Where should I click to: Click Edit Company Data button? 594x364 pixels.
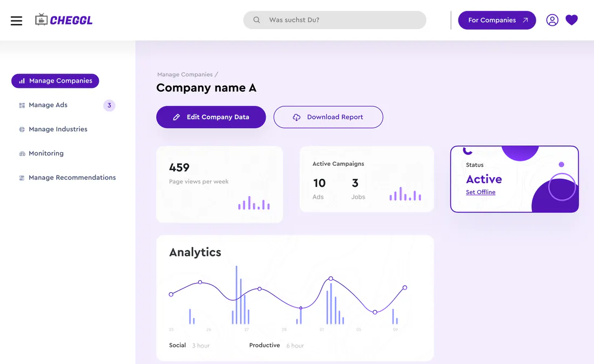pos(211,117)
